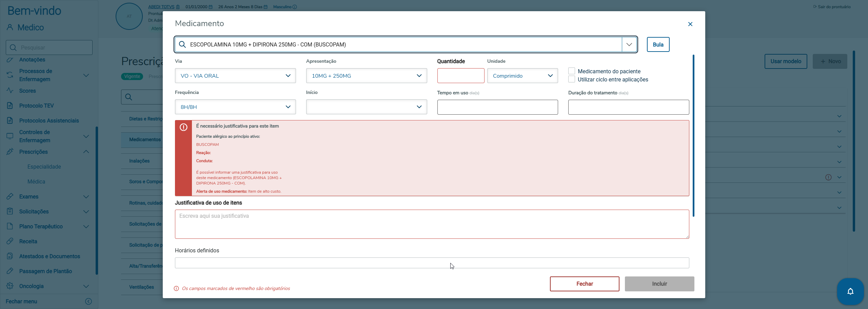Click the modal vertical scrollbar
The width and height of the screenshot is (868, 309).
pyautogui.click(x=693, y=136)
